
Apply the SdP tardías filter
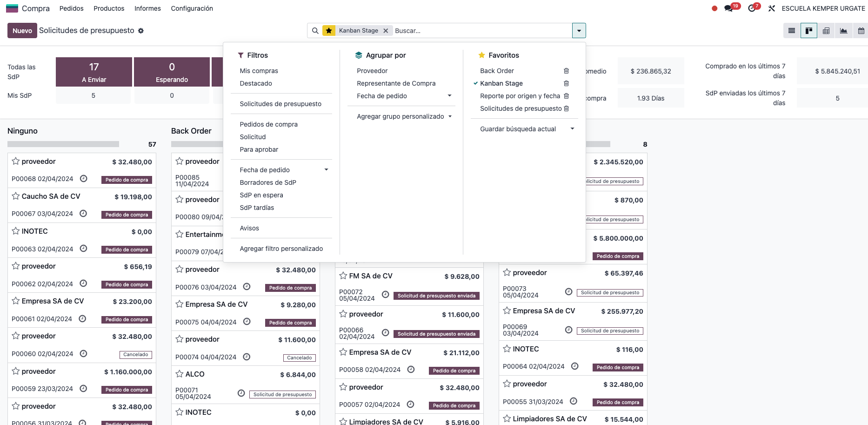(x=257, y=208)
